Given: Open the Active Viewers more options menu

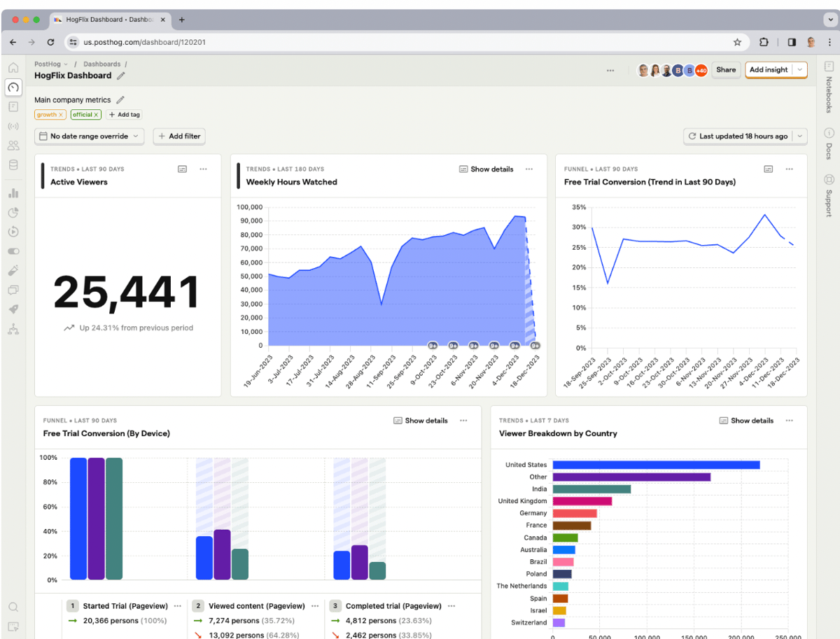Looking at the screenshot, I should click(x=204, y=169).
